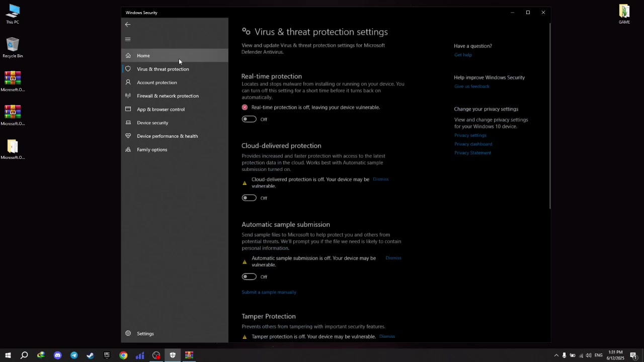Open taskbar Search
644x362 pixels.
pos(24,355)
